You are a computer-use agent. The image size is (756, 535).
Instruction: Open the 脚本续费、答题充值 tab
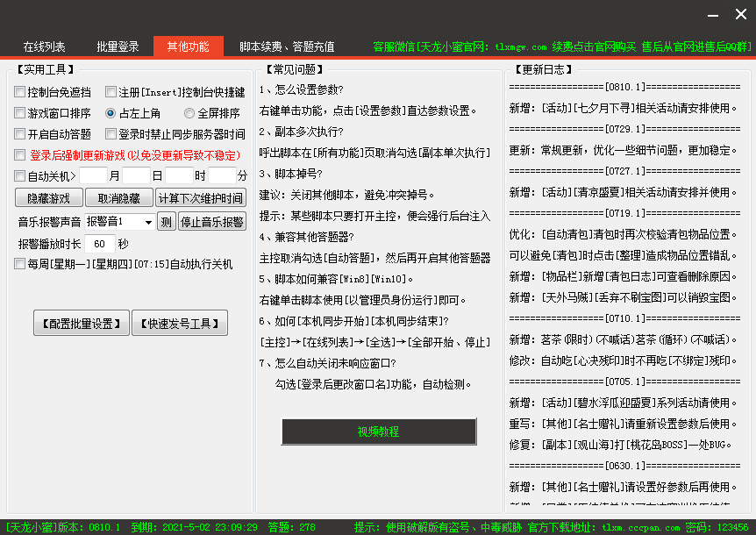coord(287,46)
